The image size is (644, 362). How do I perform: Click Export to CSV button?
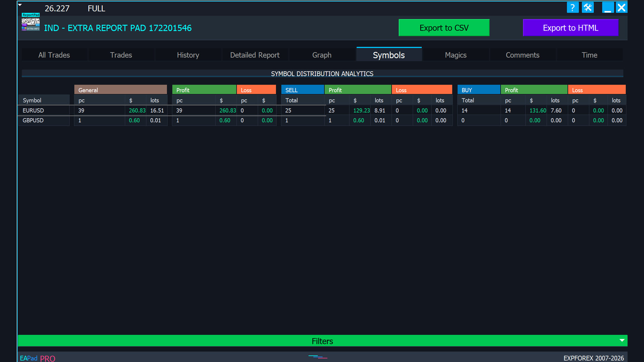[444, 28]
